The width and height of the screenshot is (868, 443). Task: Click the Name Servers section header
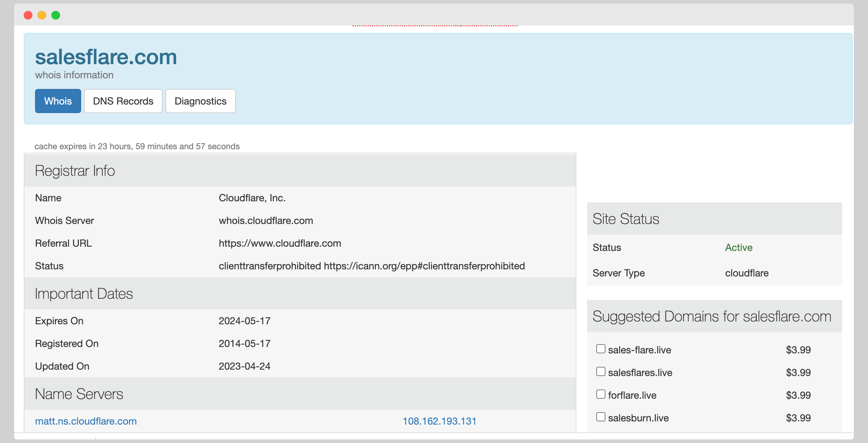(79, 394)
